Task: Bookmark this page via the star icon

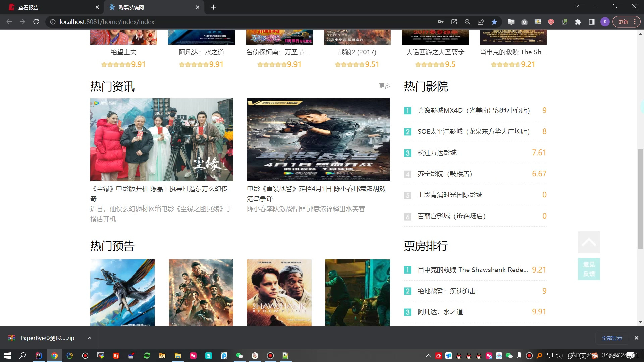Action: pyautogui.click(x=494, y=22)
